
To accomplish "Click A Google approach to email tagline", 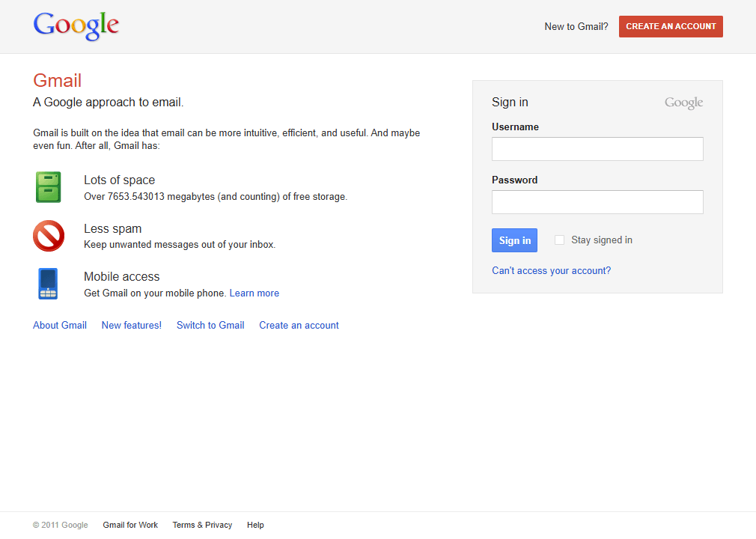I will [108, 103].
